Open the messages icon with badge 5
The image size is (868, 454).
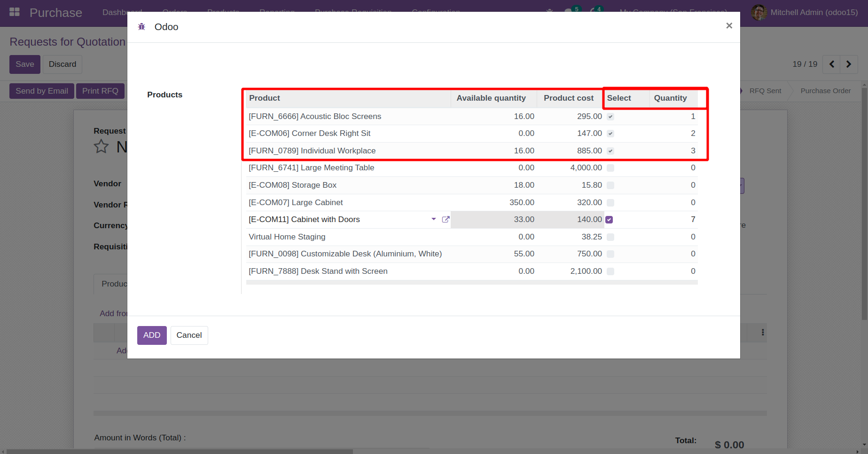572,10
